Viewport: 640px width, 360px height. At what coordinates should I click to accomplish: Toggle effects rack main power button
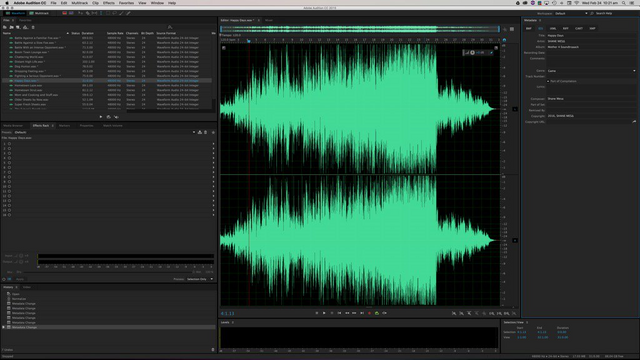(4, 279)
